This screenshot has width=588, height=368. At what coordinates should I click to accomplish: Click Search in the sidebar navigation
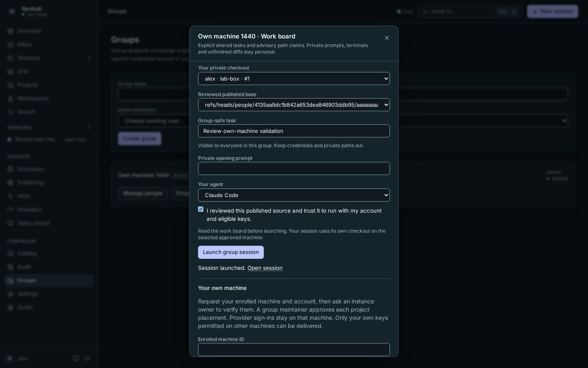tap(49, 112)
